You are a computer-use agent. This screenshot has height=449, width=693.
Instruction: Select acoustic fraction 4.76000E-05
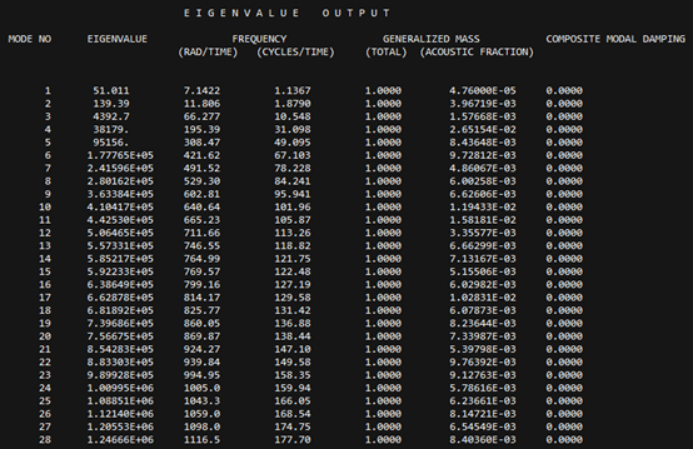[483, 91]
